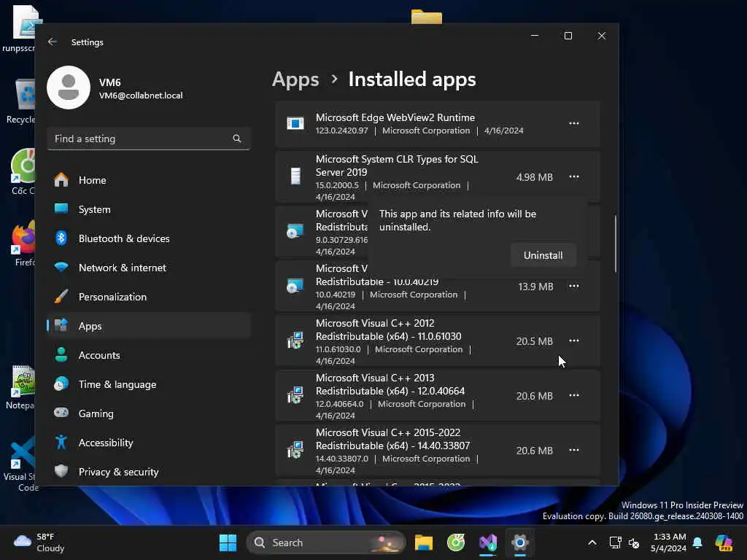Open more options for Edge WebView2 Runtime
The width and height of the screenshot is (747, 560).
[x=574, y=124]
